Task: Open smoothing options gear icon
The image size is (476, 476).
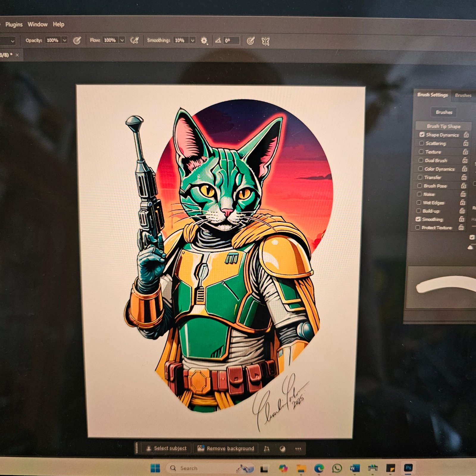Action: pos(204,41)
